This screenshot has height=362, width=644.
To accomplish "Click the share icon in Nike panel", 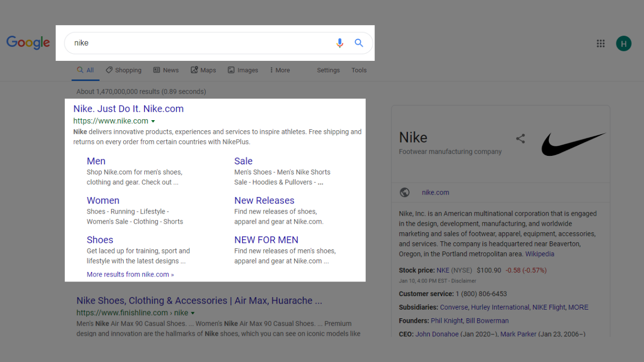I will (521, 138).
